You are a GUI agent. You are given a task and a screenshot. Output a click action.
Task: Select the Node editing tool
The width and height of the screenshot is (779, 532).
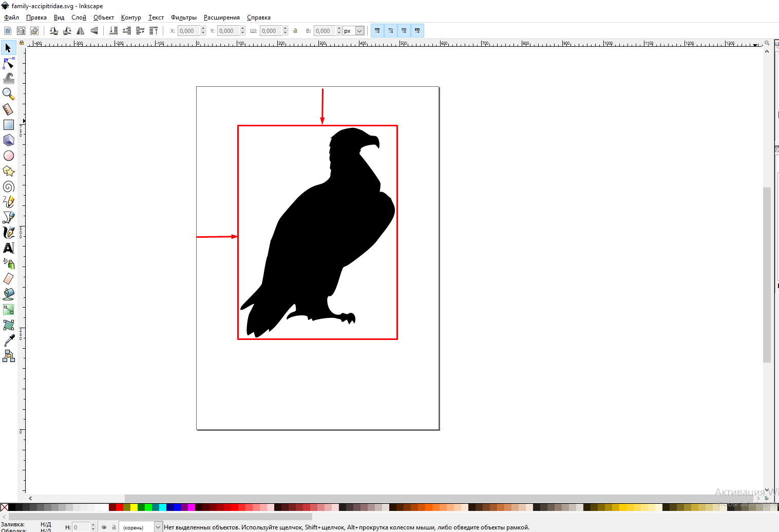click(x=8, y=63)
